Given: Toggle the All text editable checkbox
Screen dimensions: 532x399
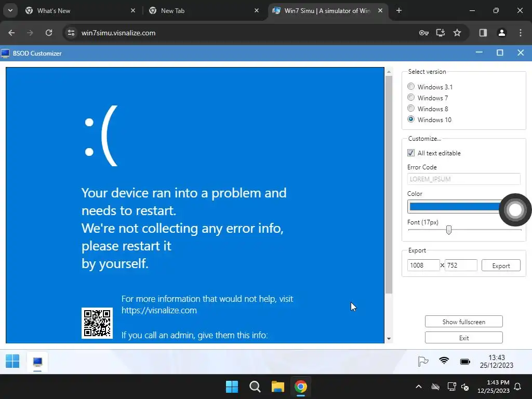Looking at the screenshot, I should click(x=411, y=153).
